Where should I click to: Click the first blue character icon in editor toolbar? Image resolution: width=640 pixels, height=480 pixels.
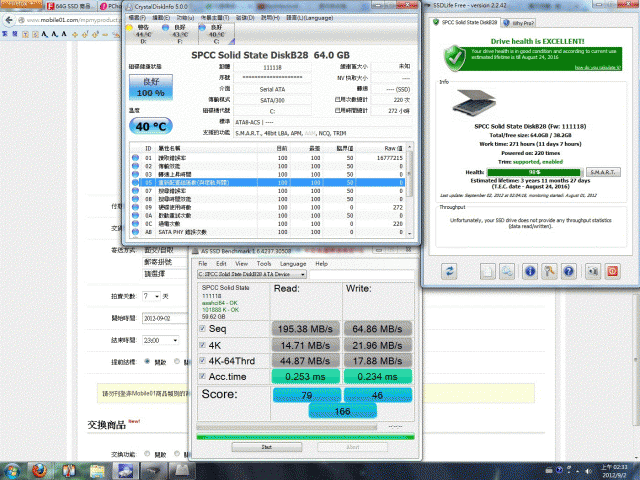pos(5,34)
